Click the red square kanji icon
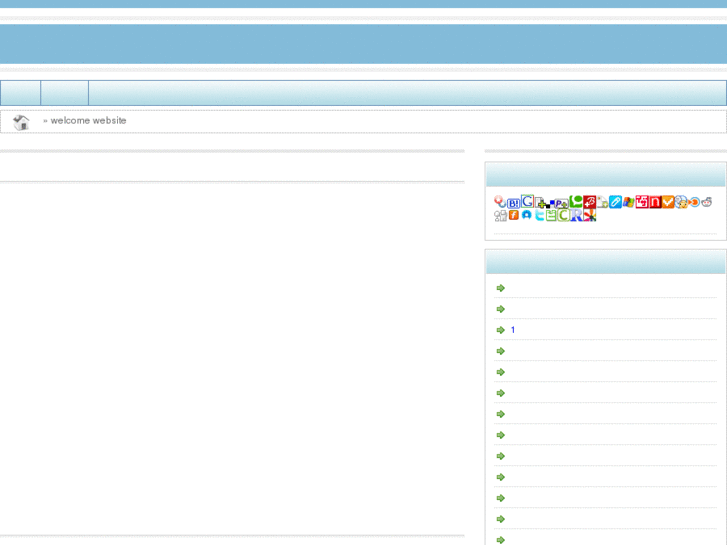This screenshot has height=545, width=727. 642,202
